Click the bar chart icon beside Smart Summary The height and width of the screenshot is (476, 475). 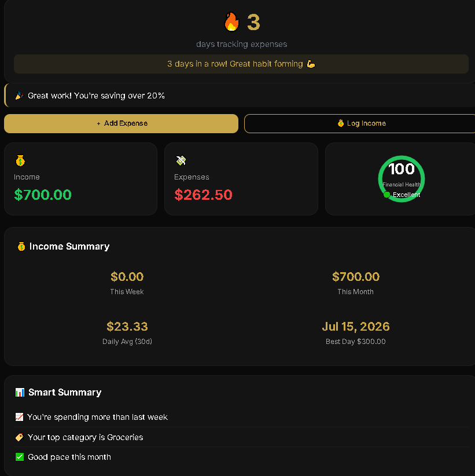[20, 392]
